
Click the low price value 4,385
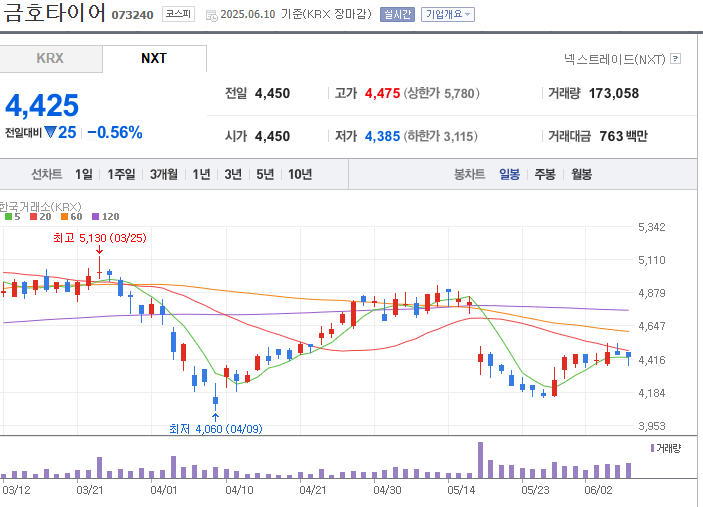382,136
